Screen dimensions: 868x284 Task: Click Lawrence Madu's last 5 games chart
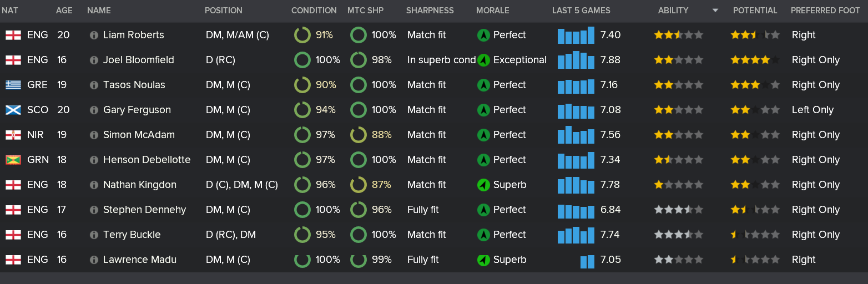pos(587,260)
